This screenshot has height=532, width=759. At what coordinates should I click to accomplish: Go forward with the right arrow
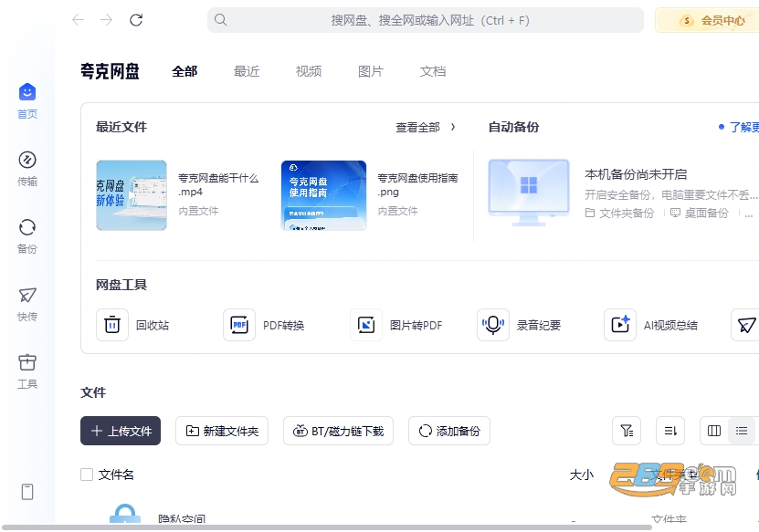(106, 20)
